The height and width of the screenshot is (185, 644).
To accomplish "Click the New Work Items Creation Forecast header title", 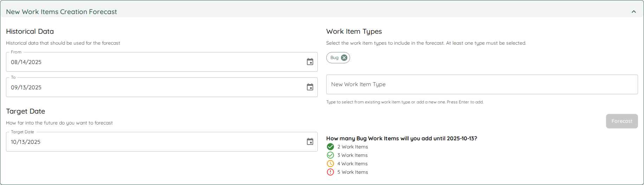I will point(62,12).
